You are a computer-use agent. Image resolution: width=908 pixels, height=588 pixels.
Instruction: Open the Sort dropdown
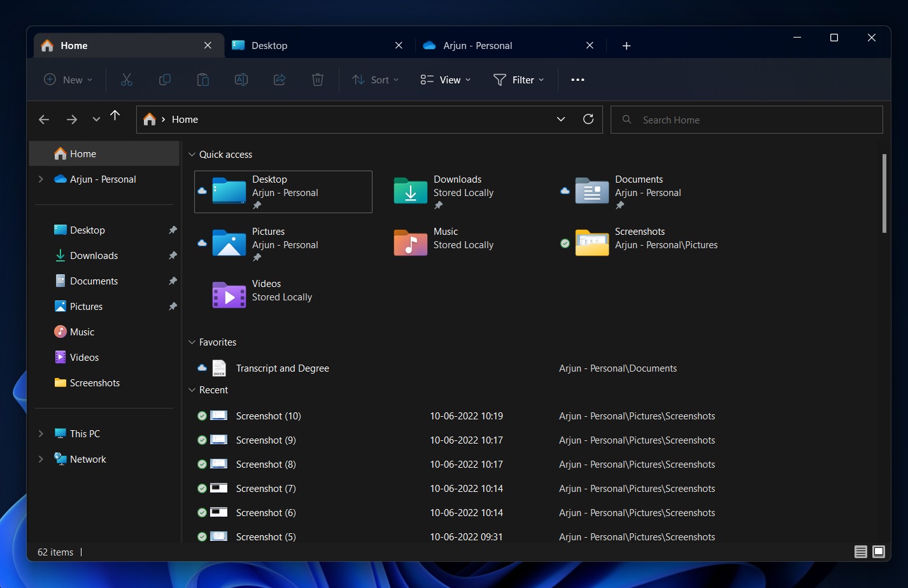click(376, 80)
